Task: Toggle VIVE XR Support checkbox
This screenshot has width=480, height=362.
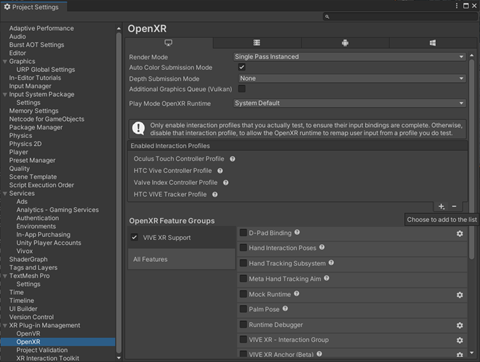Action: [x=134, y=237]
